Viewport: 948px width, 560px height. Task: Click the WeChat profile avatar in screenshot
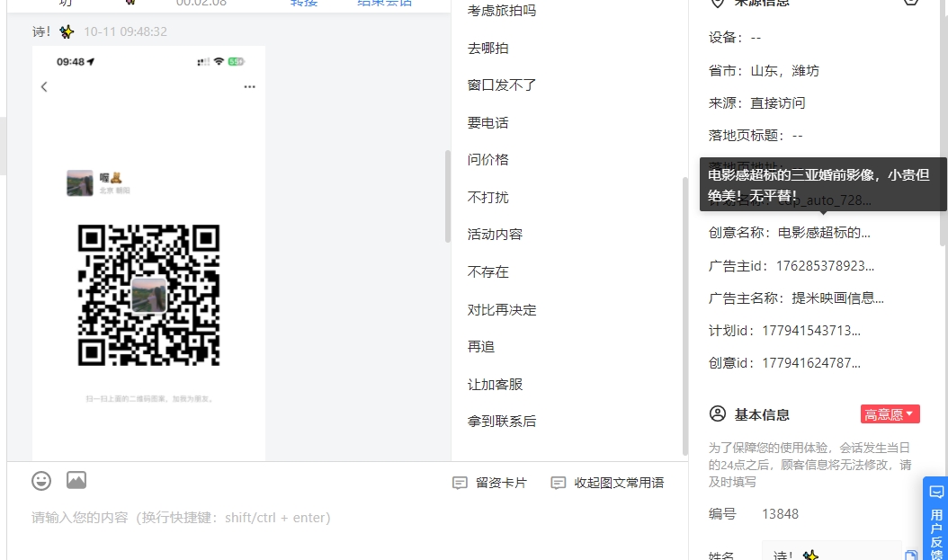pyautogui.click(x=80, y=183)
